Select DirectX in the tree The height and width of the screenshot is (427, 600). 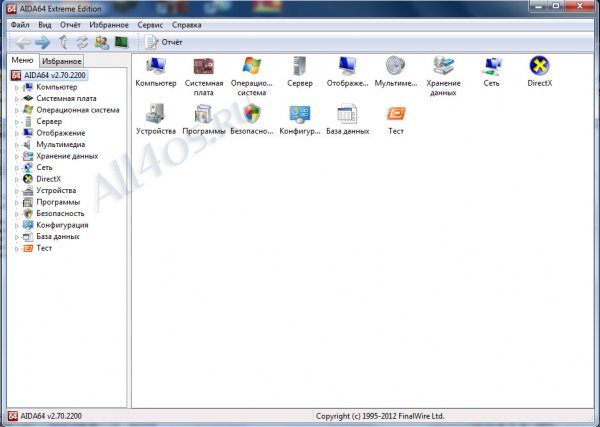[x=48, y=179]
